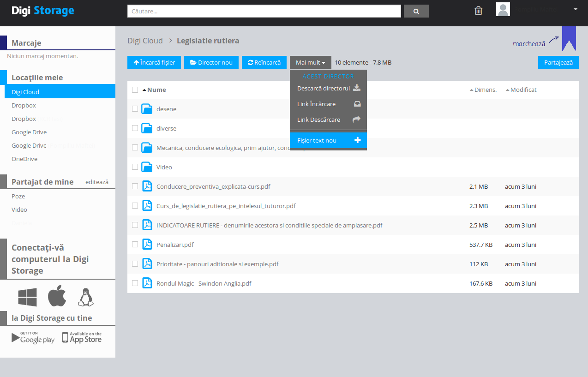Click the Încarcă fișier button
The height and width of the screenshot is (377, 588).
click(x=154, y=62)
